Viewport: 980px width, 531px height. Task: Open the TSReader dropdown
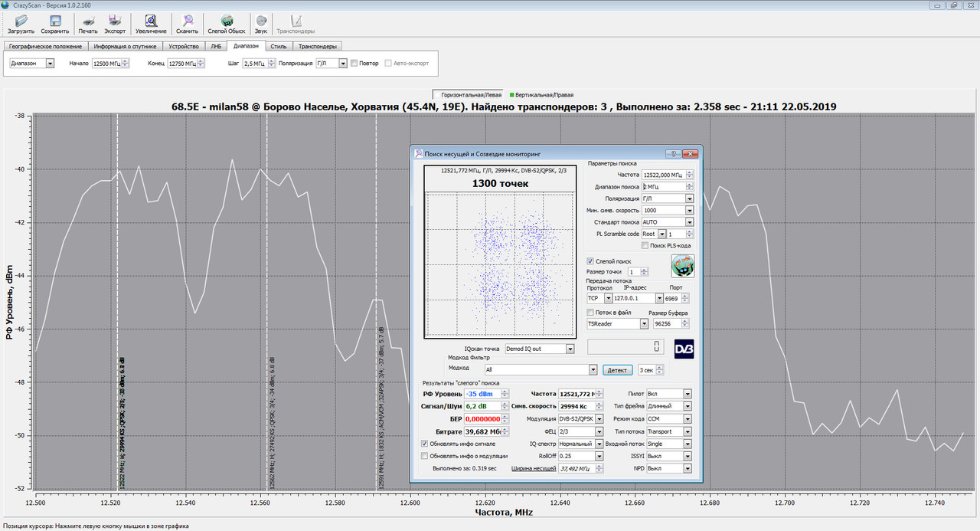click(643, 324)
